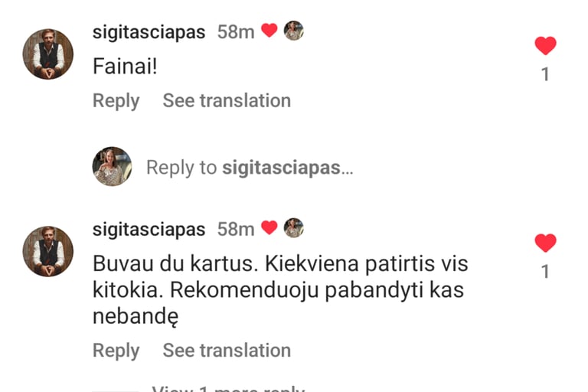
Task: Tap your avatar beside the reply field
Action: coord(112,166)
